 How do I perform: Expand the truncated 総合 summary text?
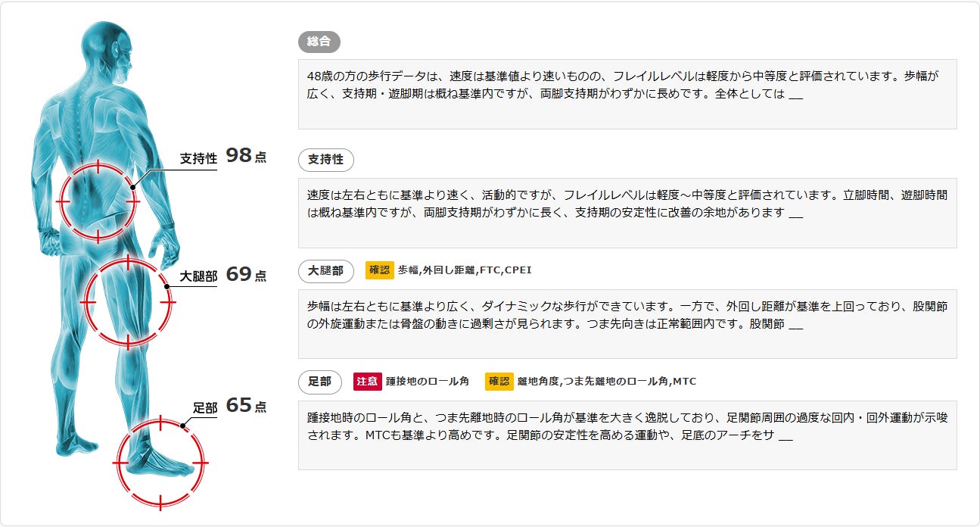[x=795, y=97]
